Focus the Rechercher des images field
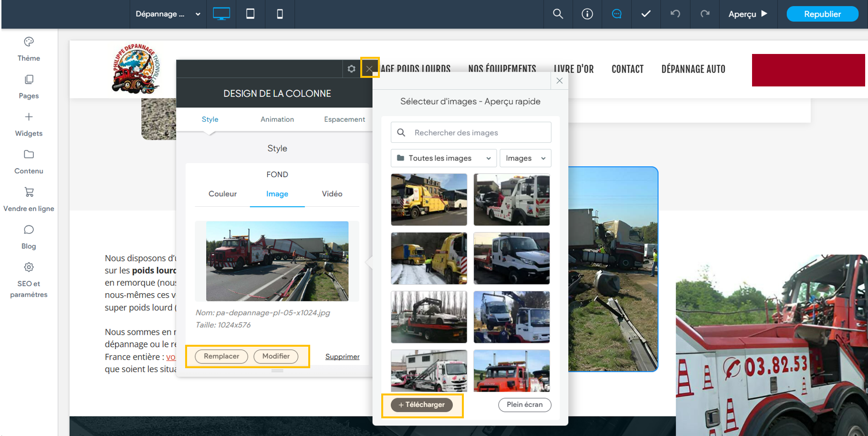868x436 pixels. 471,132
